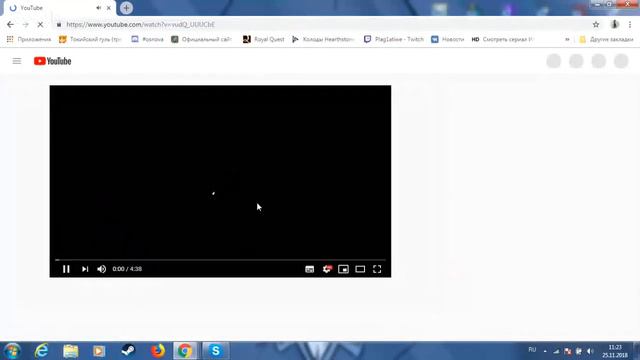
Task: Open the network signal tray icon
Action: point(556,351)
